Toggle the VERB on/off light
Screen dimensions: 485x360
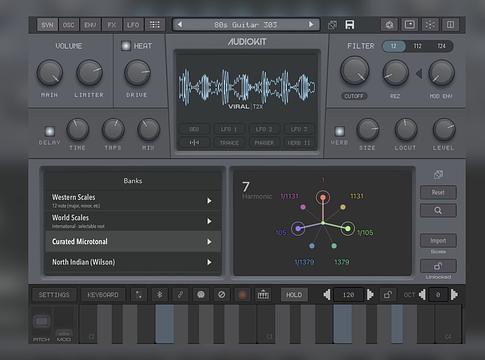click(339, 131)
